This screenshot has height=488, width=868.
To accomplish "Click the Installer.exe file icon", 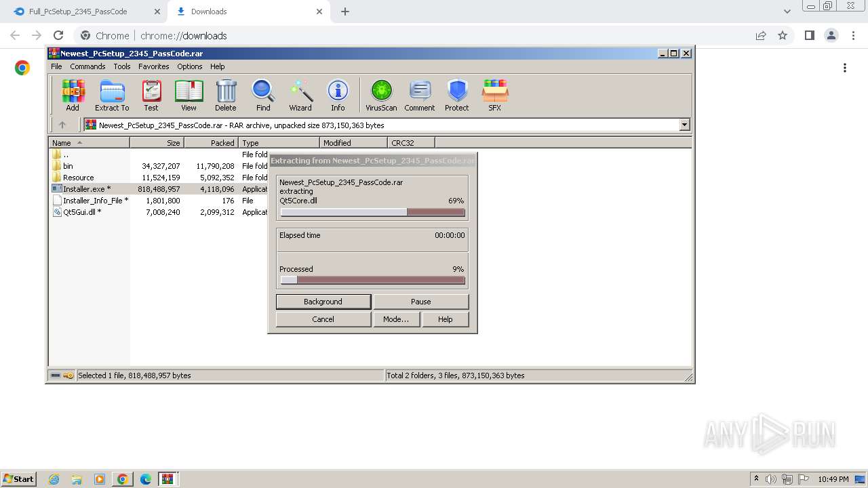I will tap(57, 189).
